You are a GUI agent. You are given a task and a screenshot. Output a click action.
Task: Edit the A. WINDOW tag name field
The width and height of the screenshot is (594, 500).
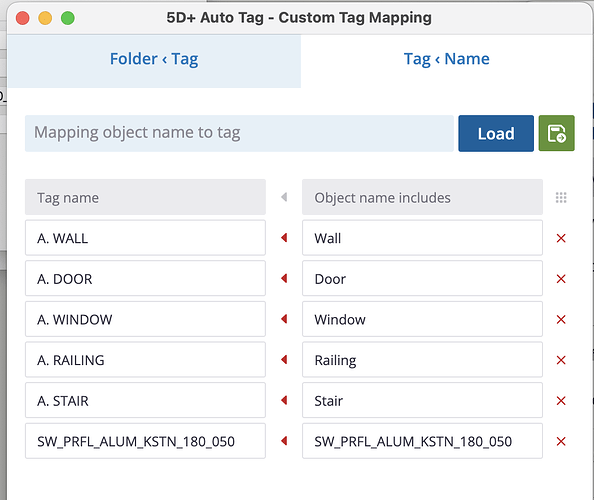pos(145,319)
